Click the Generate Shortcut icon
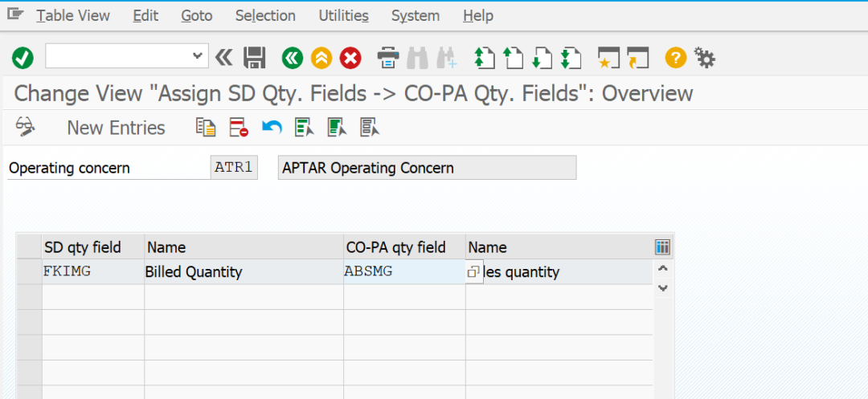This screenshot has height=399, width=868. coord(637,58)
